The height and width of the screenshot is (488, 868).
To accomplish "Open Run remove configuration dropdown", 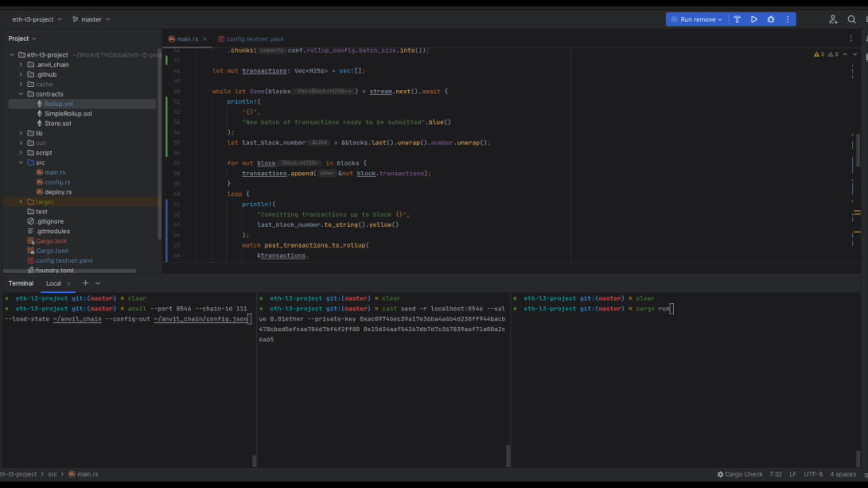I will click(x=697, y=19).
